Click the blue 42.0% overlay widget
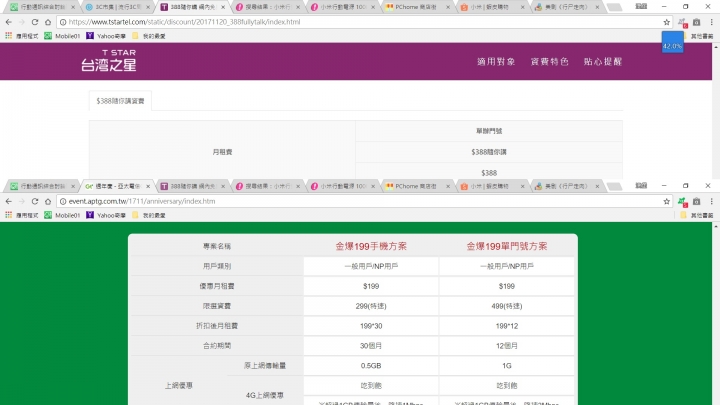 pos(672,42)
